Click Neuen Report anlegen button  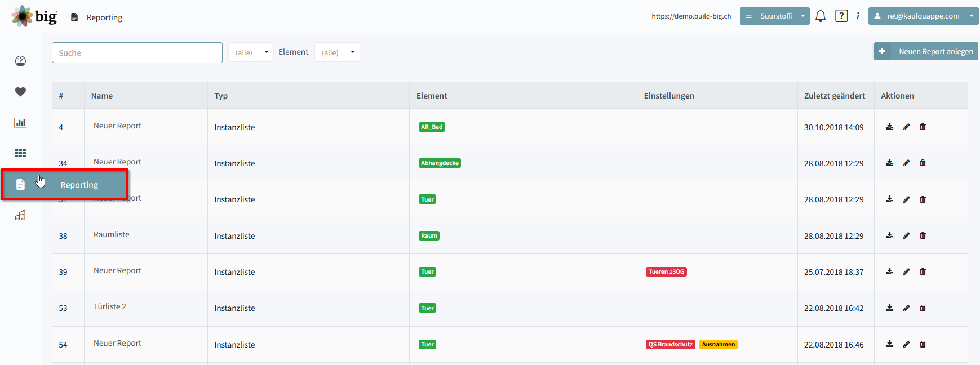click(x=926, y=51)
